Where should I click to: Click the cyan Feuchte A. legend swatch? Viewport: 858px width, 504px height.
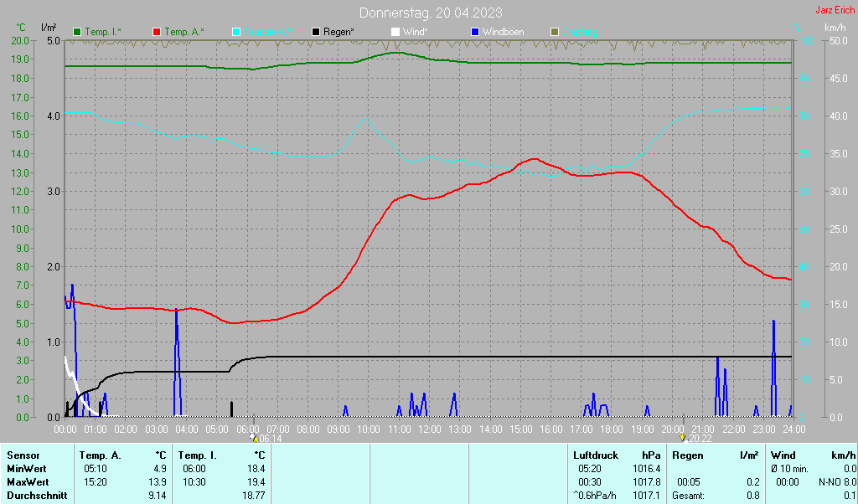click(x=236, y=33)
